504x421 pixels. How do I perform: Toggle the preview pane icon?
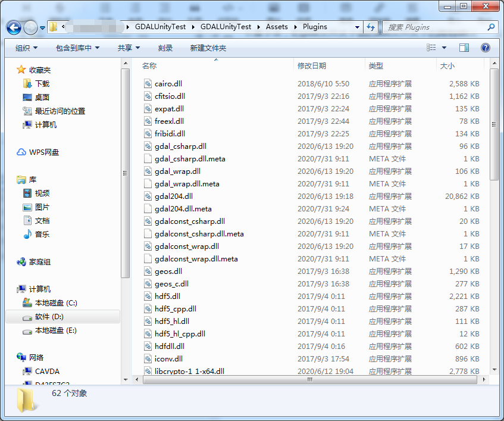tap(464, 48)
